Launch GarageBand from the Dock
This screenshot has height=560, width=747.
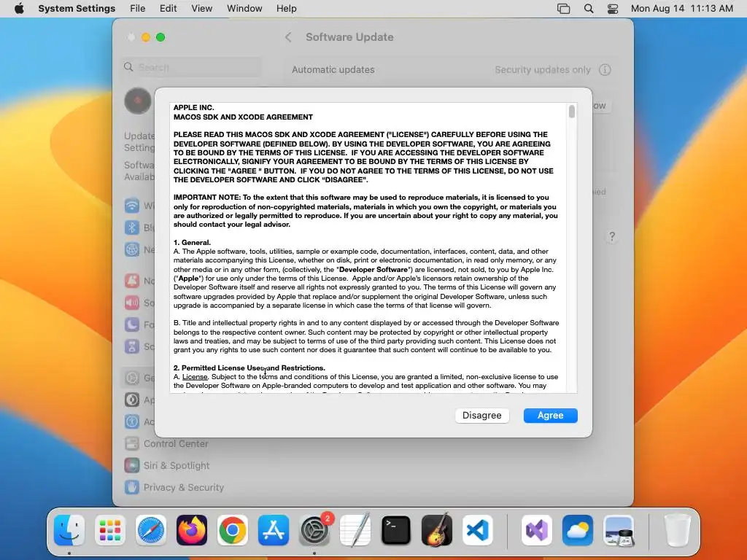point(437,530)
